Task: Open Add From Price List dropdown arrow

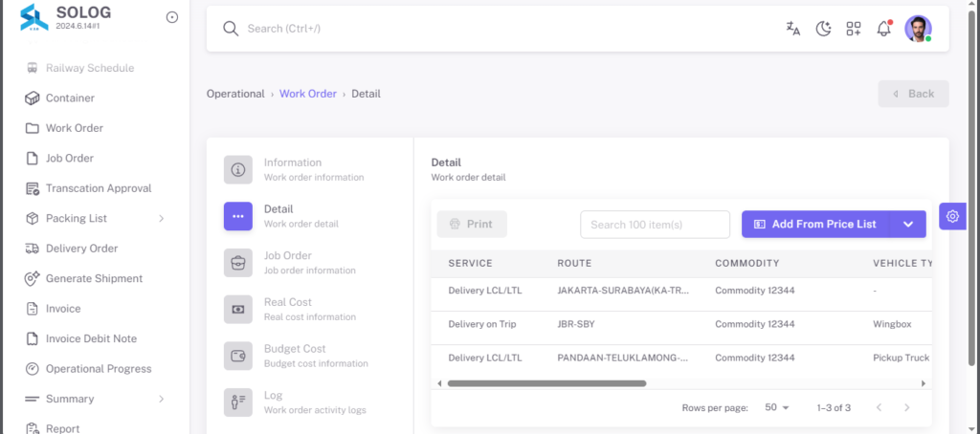Action: 908,225
